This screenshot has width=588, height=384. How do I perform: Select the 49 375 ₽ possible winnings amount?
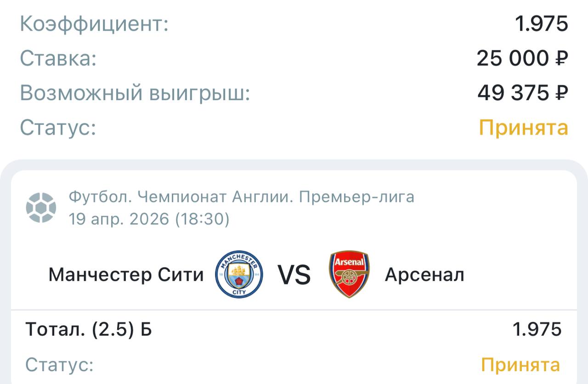coord(523,93)
